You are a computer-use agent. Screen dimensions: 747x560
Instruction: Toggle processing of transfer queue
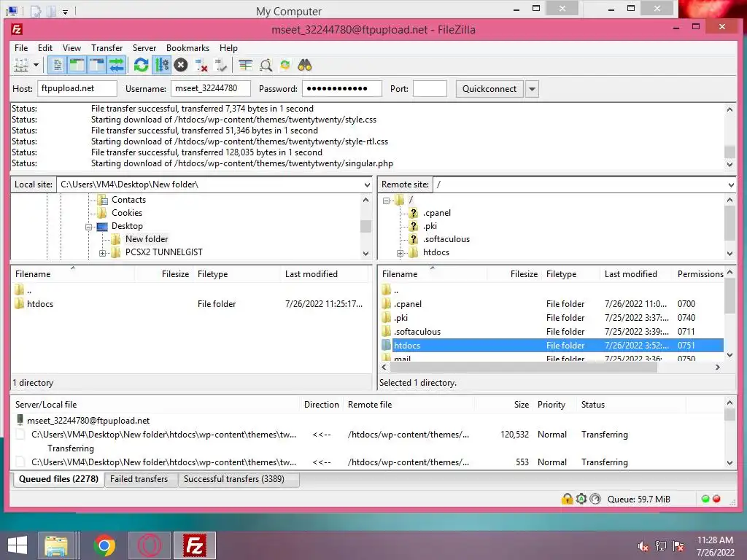161,65
